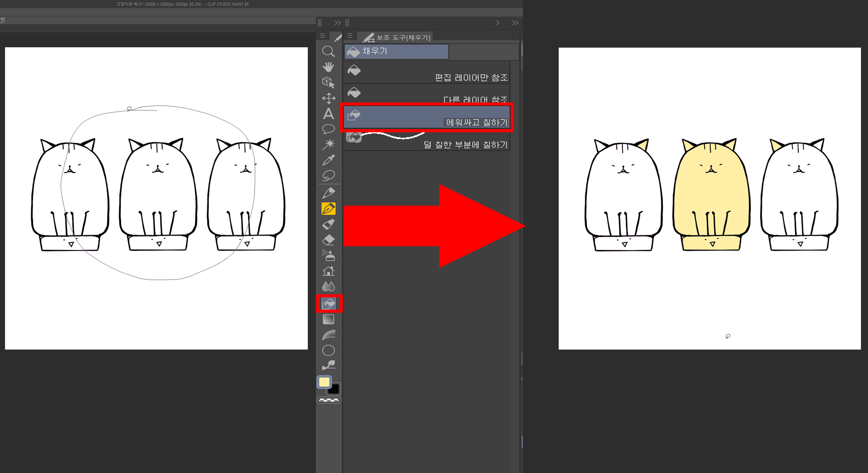Select the Gradient tool
This screenshot has width=868, height=473.
tap(328, 319)
